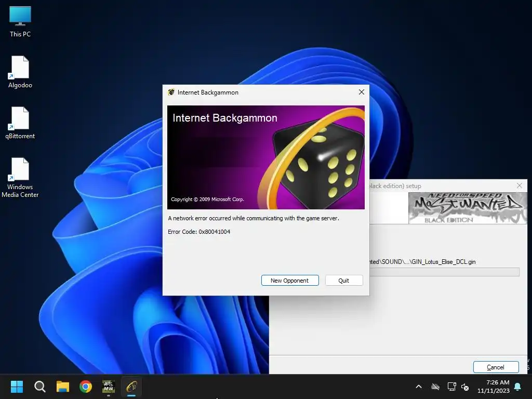532x399 pixels.
Task: Open the network status tray icon
Action: pyautogui.click(x=451, y=387)
